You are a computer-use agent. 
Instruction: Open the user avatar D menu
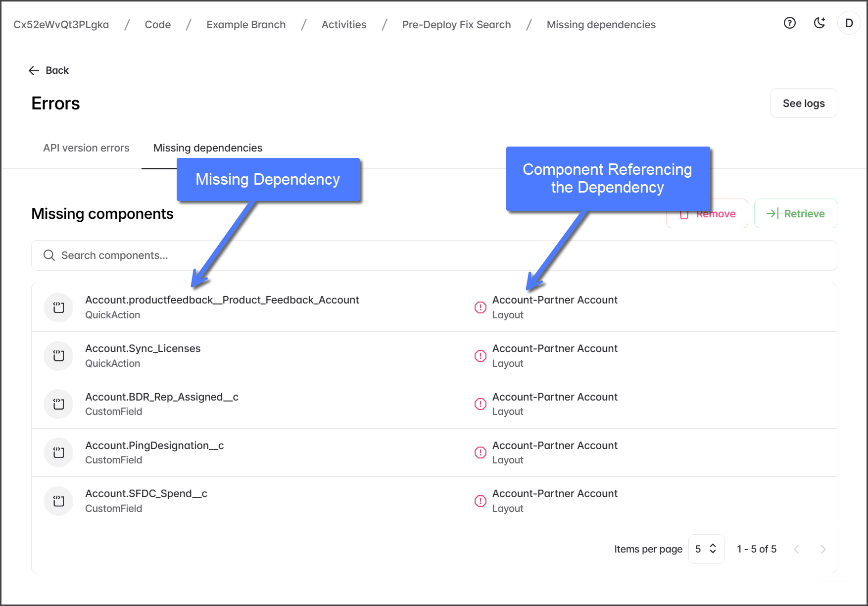tap(849, 23)
